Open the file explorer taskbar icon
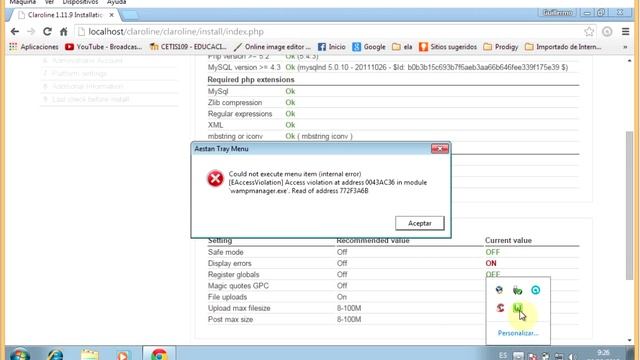 [x=89, y=354]
